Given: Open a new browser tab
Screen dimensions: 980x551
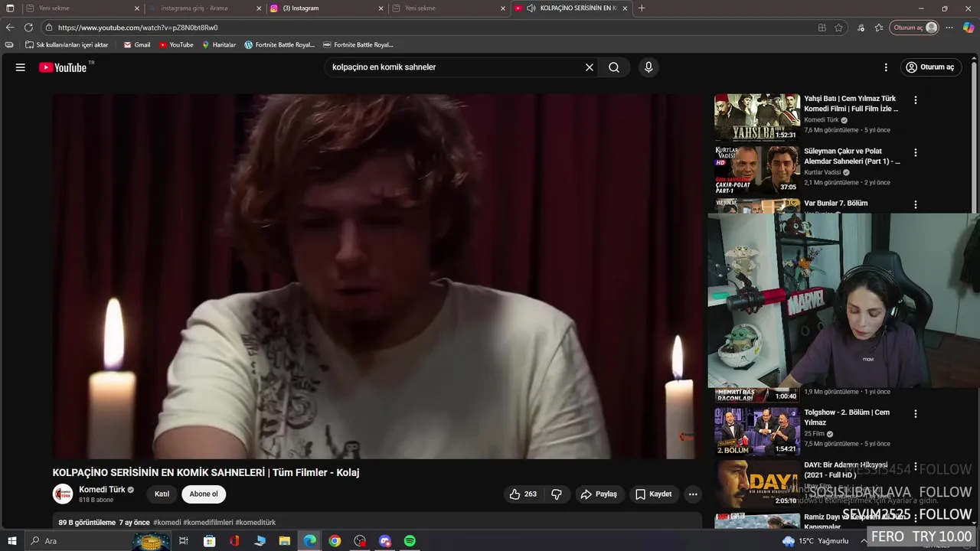Looking at the screenshot, I should 642,8.
